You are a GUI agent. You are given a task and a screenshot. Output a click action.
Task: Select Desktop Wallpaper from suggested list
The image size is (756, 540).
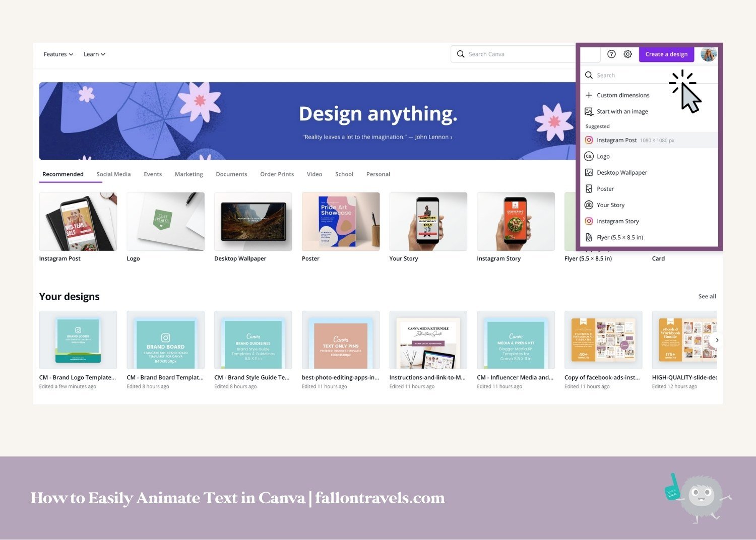(649, 172)
